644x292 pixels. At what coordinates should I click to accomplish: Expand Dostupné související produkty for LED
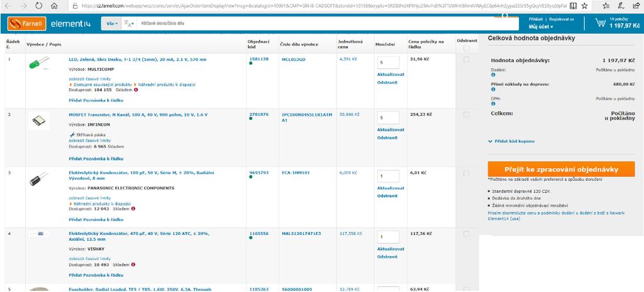click(100, 85)
